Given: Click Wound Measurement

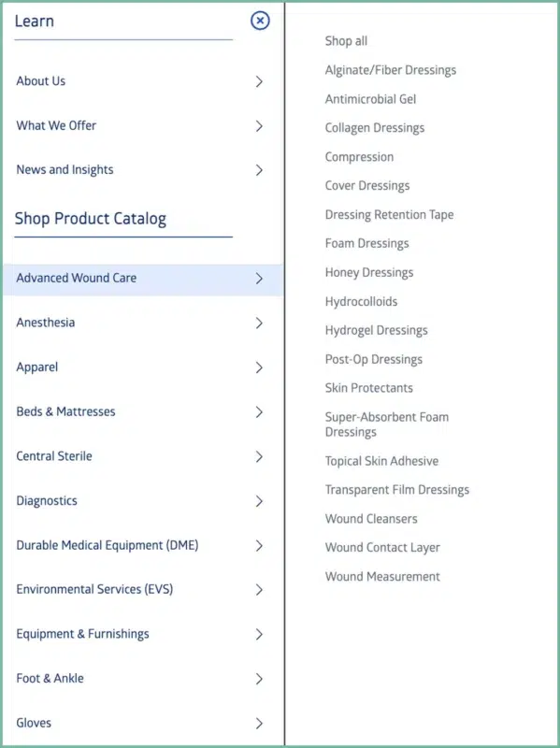Looking at the screenshot, I should point(381,576).
